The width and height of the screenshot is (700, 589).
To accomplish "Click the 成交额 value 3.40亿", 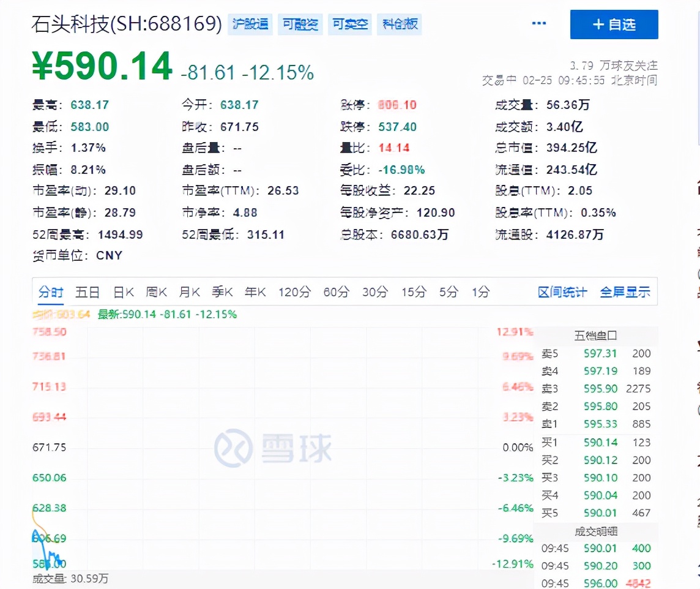I will coord(564,127).
